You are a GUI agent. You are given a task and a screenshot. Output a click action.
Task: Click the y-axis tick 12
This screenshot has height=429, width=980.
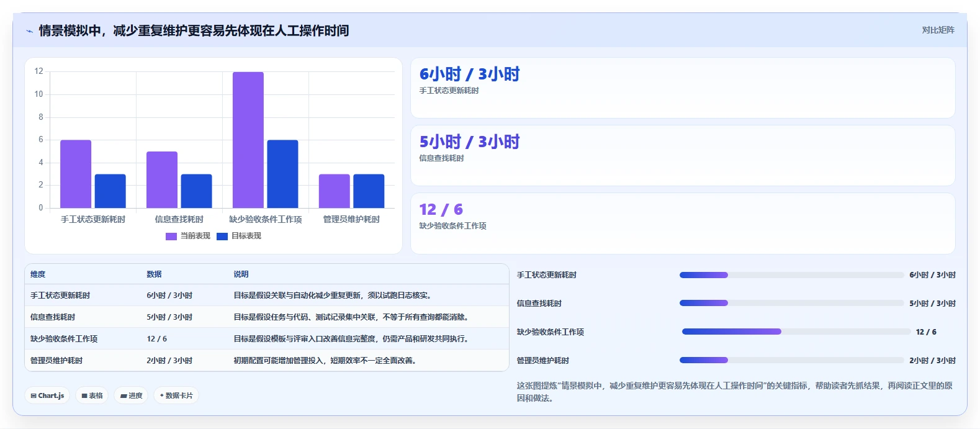[39, 71]
